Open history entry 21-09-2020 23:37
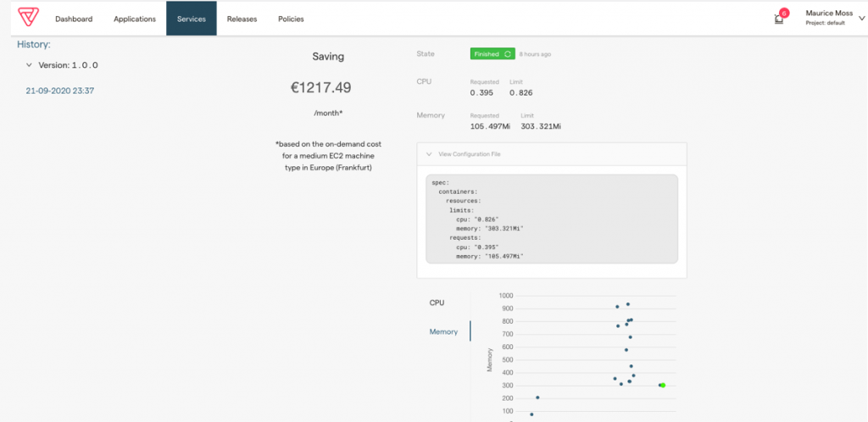 pos(60,91)
